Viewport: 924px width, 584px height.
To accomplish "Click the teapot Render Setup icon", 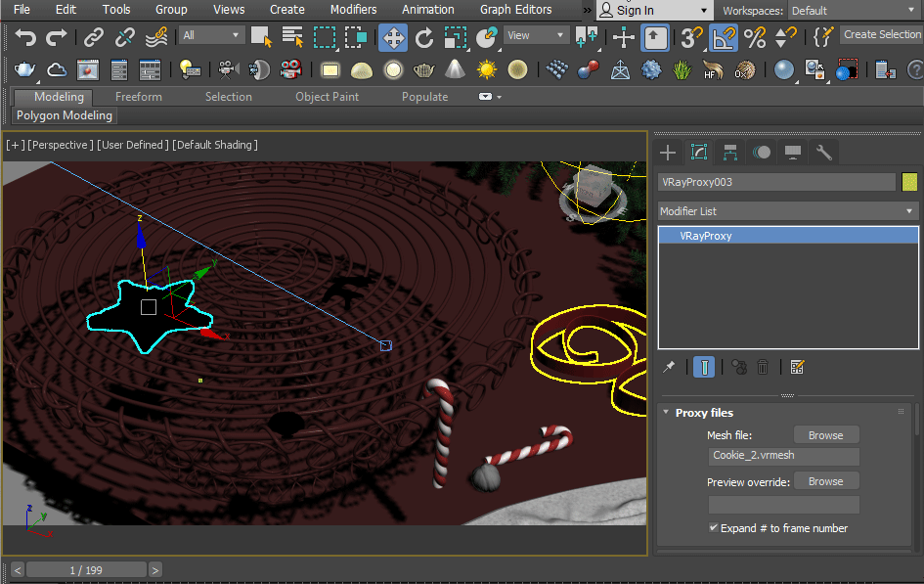I will pos(24,70).
